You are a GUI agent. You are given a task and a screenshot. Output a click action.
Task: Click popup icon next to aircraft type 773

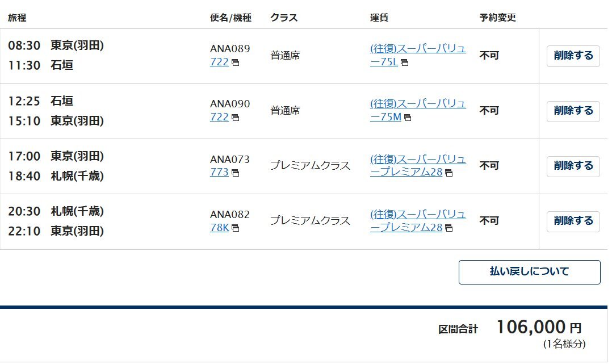click(x=236, y=173)
